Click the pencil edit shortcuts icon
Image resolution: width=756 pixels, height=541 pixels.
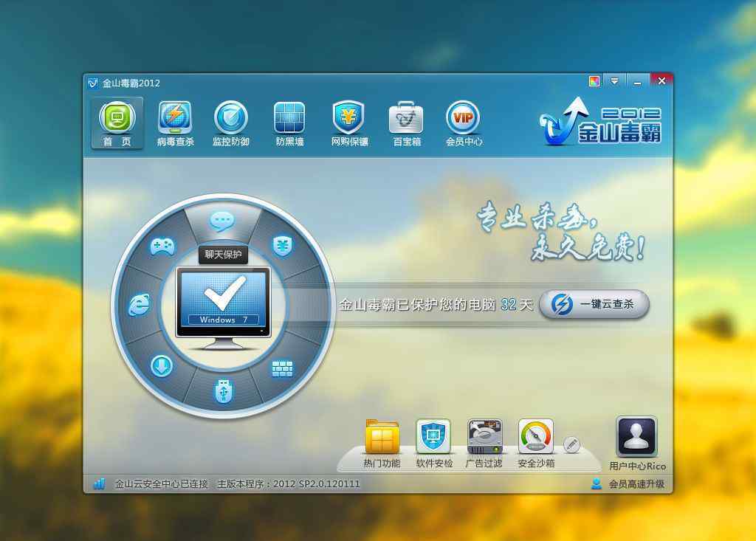(572, 444)
